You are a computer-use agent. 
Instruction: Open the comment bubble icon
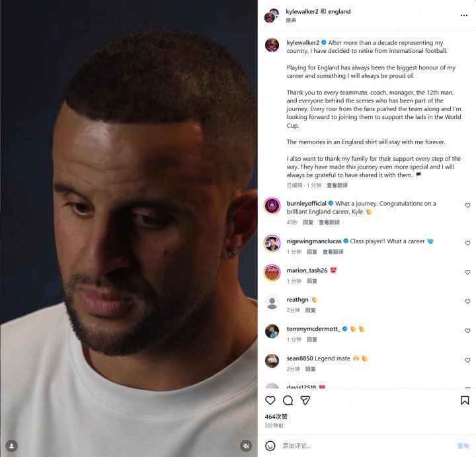[x=288, y=400]
